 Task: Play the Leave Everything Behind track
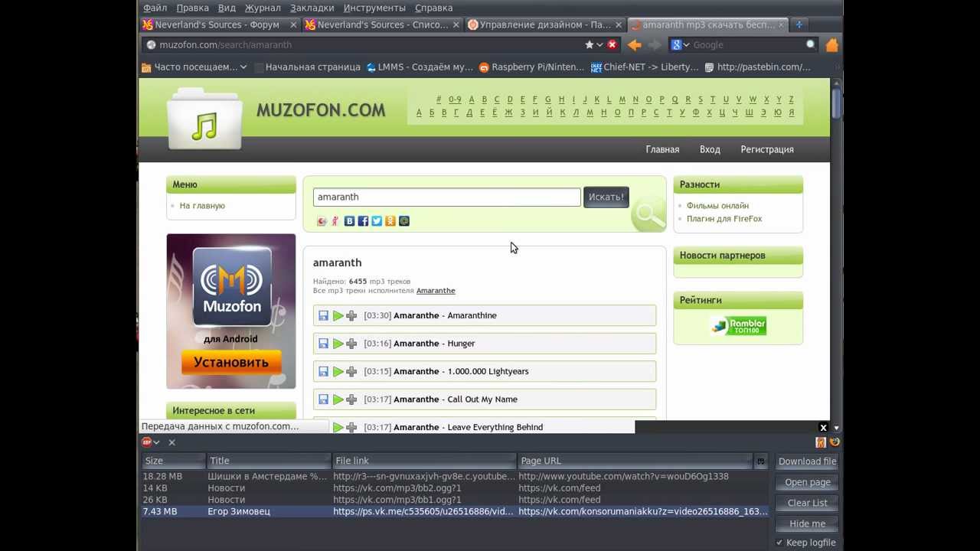338,427
